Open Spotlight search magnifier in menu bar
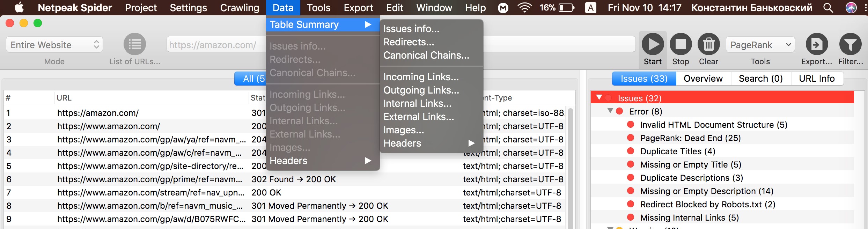868x229 pixels. tap(828, 8)
